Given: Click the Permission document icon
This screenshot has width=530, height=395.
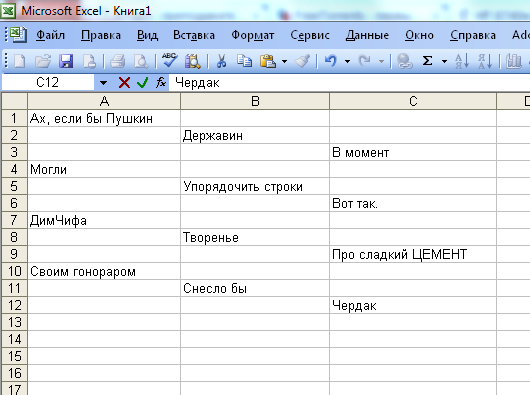Looking at the screenshot, I should click(x=89, y=61).
